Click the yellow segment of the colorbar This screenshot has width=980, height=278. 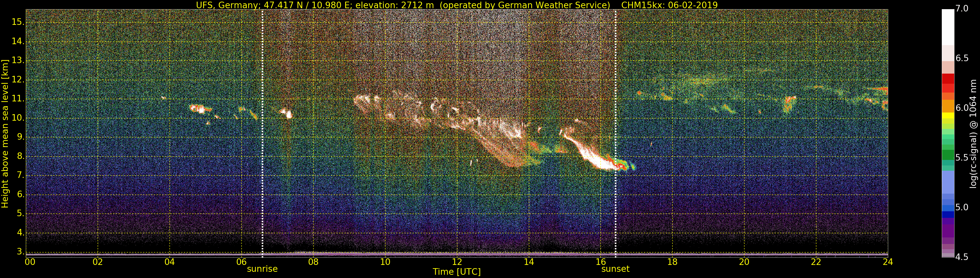948,115
